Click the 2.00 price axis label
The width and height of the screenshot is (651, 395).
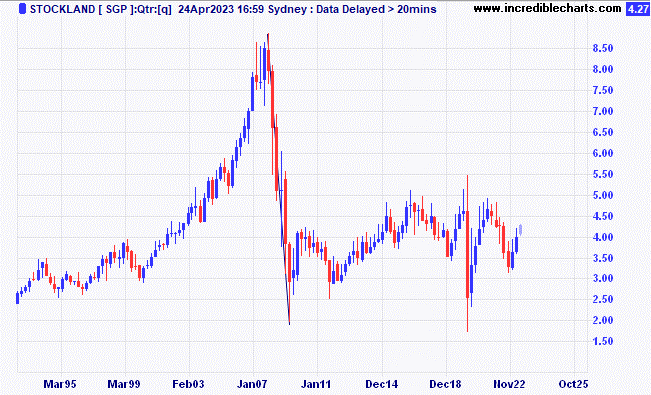[603, 320]
